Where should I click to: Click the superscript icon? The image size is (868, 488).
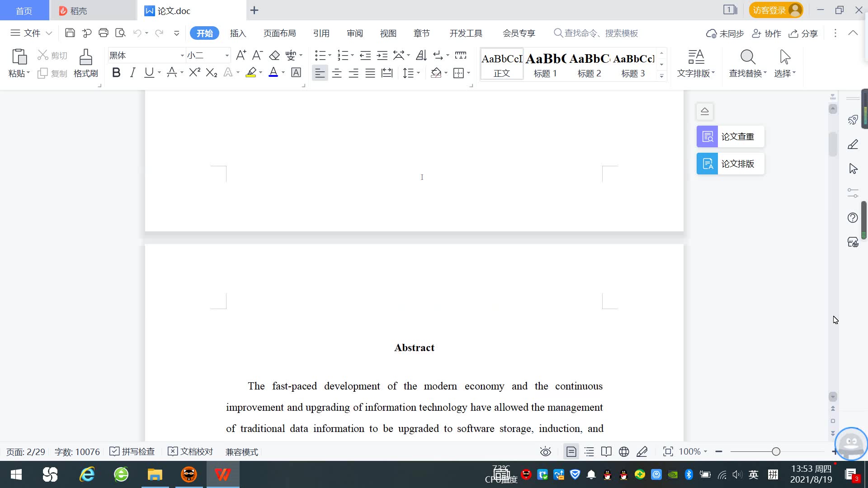coord(194,73)
